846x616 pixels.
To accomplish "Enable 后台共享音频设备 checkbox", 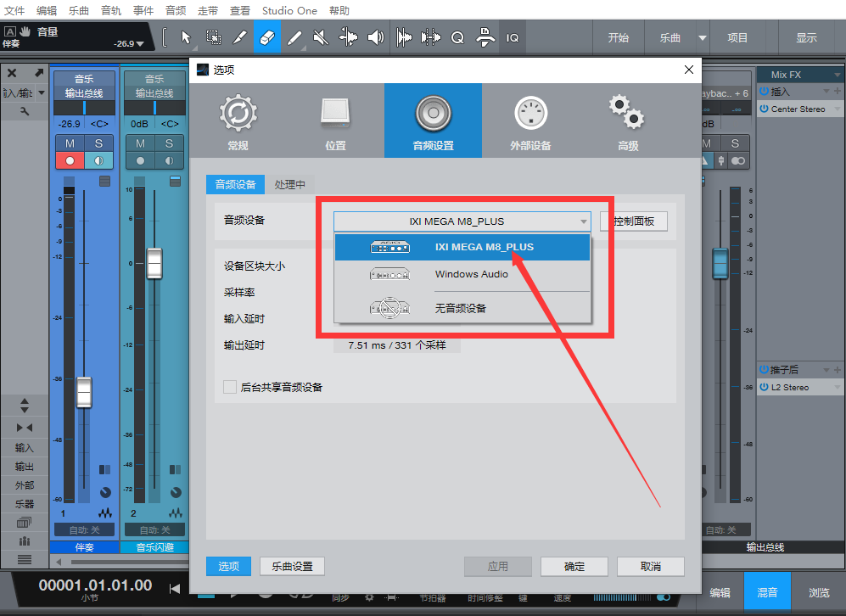I will click(230, 387).
